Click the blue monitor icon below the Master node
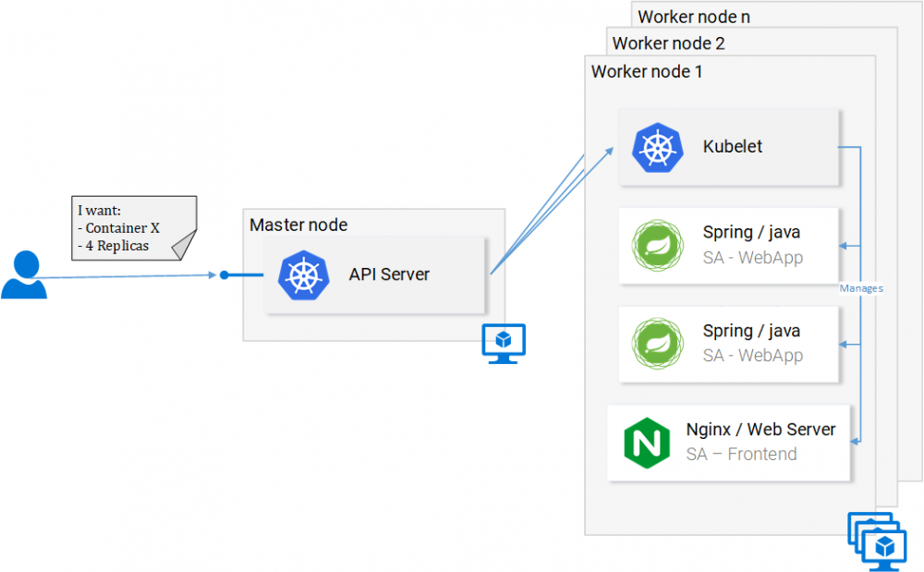924x572 pixels. tap(505, 344)
